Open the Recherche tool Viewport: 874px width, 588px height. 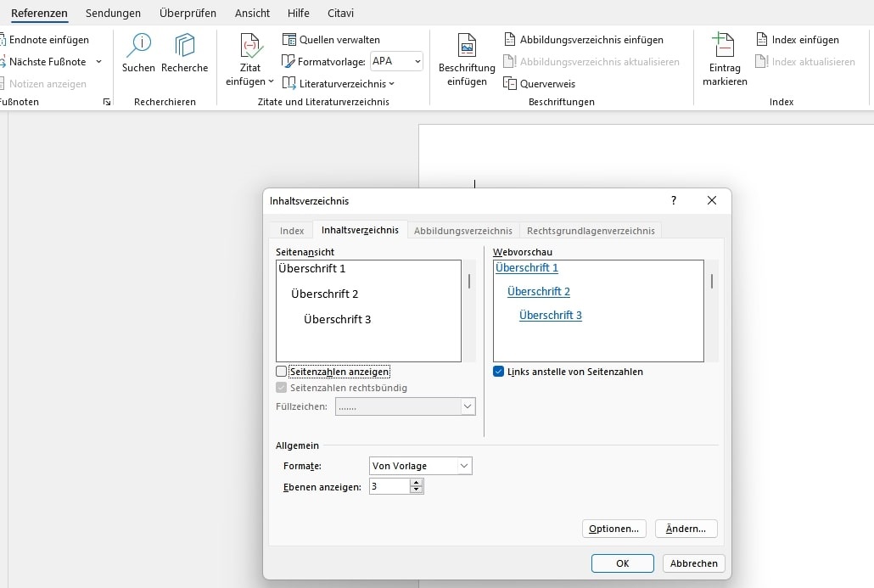[184, 53]
